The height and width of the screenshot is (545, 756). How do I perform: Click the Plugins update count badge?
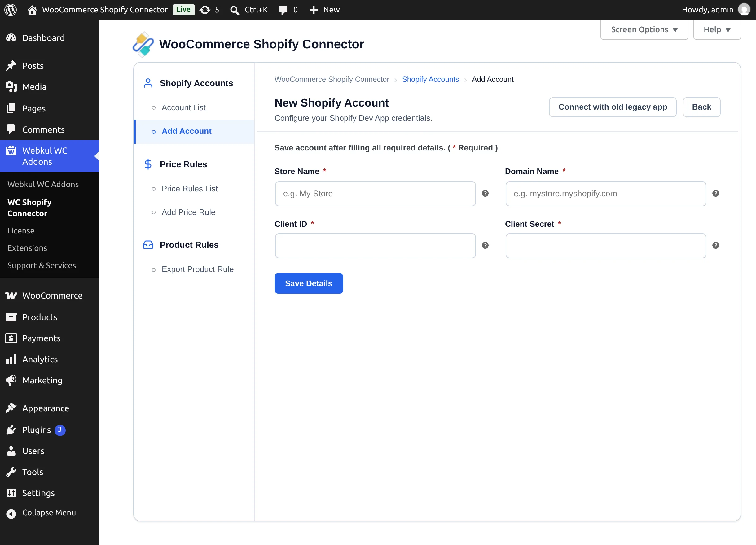click(60, 430)
